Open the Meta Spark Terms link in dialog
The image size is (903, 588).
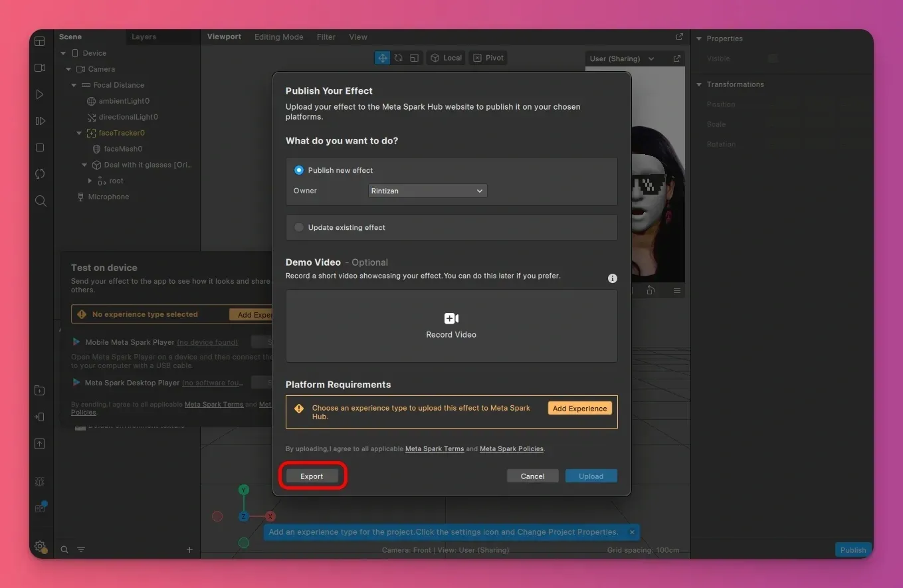point(435,449)
